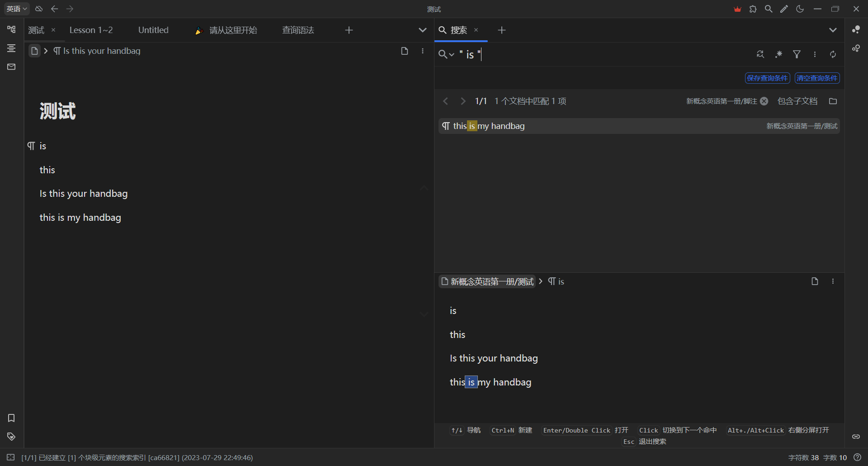Open the editor more options menu
868x466 pixels.
tap(423, 51)
